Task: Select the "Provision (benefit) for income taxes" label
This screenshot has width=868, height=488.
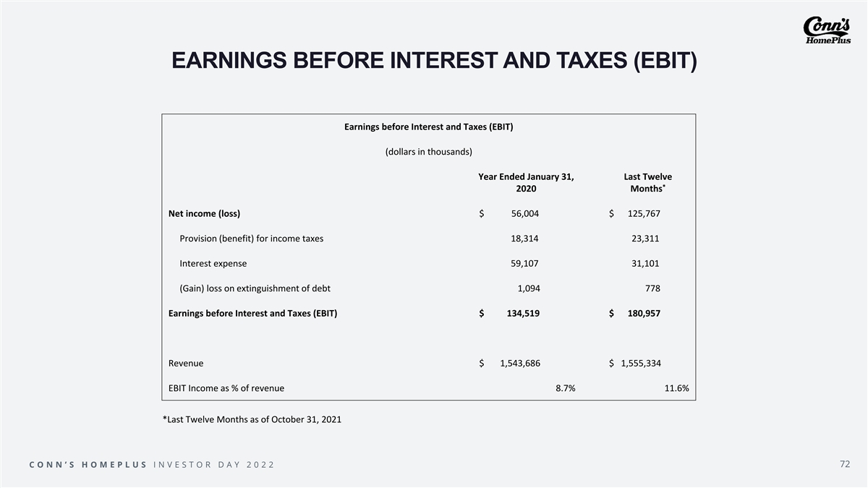Action: pos(251,239)
